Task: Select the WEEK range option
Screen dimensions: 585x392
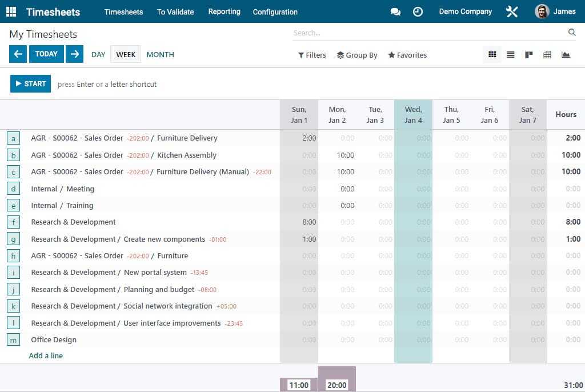Action: tap(126, 55)
